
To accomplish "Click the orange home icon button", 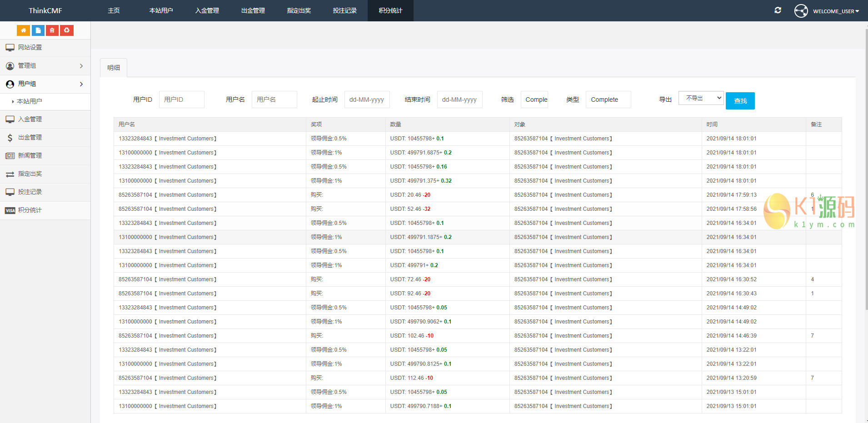I will click(23, 30).
